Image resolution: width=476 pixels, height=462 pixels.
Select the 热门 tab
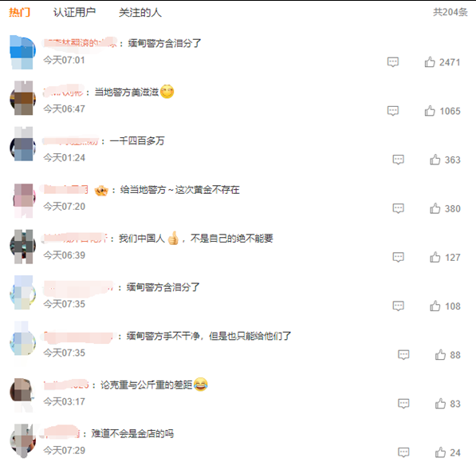point(19,12)
